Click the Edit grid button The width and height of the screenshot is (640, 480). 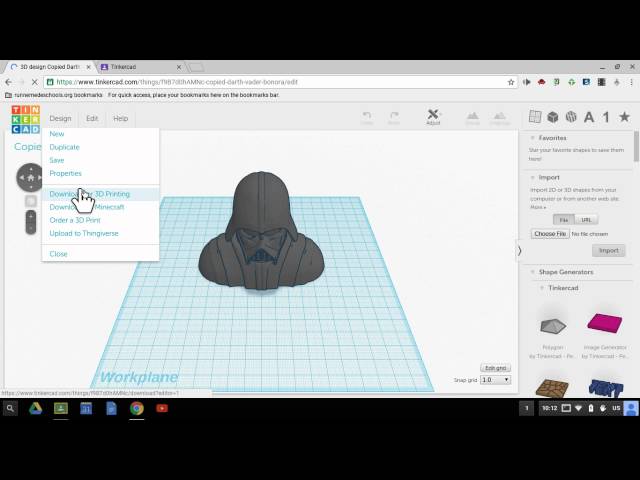tap(496, 368)
